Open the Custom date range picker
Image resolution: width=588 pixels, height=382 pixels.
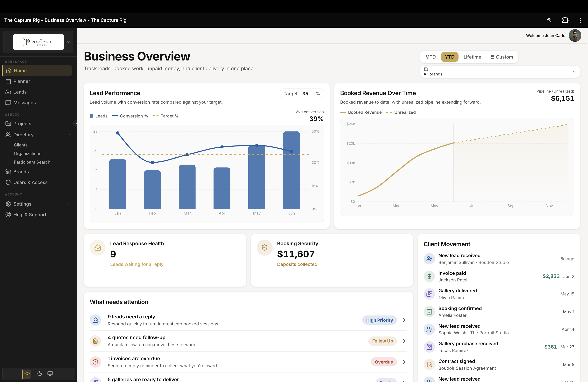coord(501,57)
